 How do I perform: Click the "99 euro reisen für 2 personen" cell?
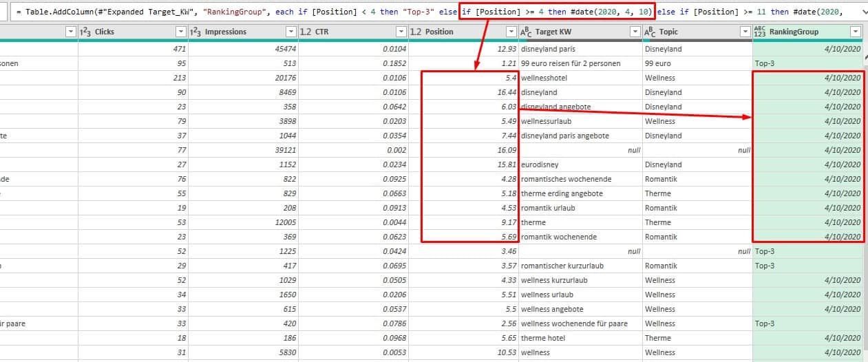tap(580, 63)
